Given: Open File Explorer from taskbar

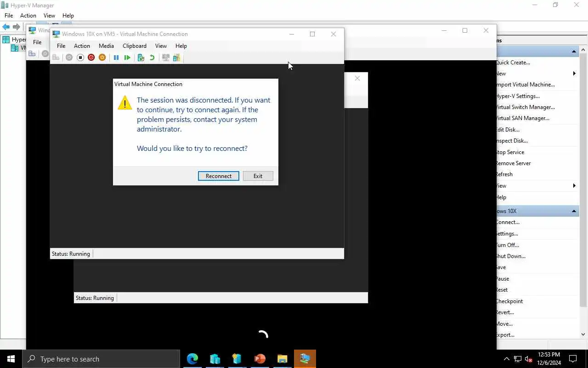Looking at the screenshot, I should pos(282,359).
